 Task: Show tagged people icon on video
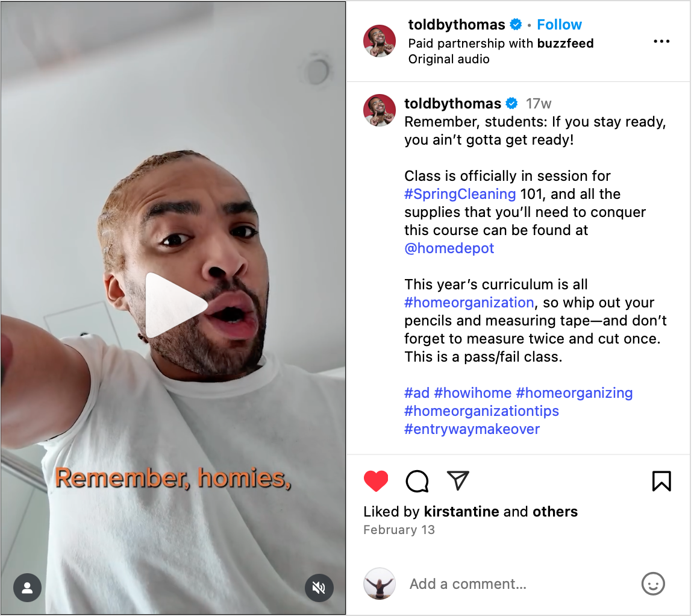pos(28,588)
